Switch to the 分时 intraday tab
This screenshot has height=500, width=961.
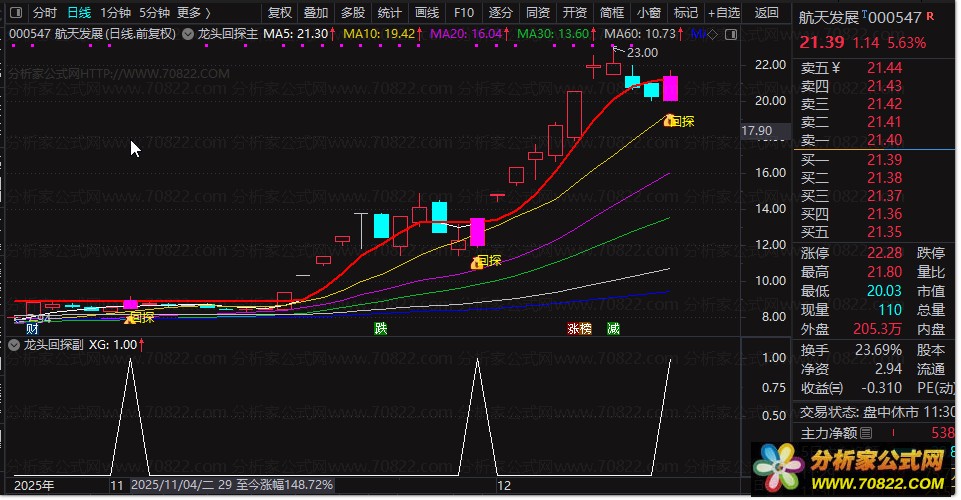click(x=45, y=12)
